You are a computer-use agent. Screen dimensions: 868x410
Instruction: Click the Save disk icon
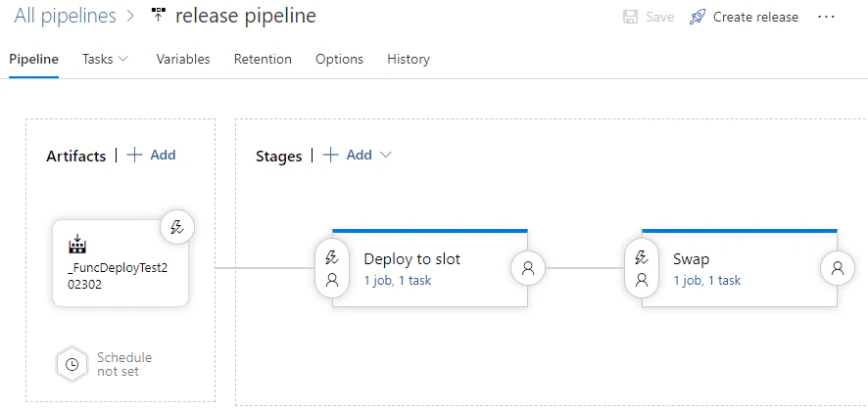pyautogui.click(x=630, y=18)
